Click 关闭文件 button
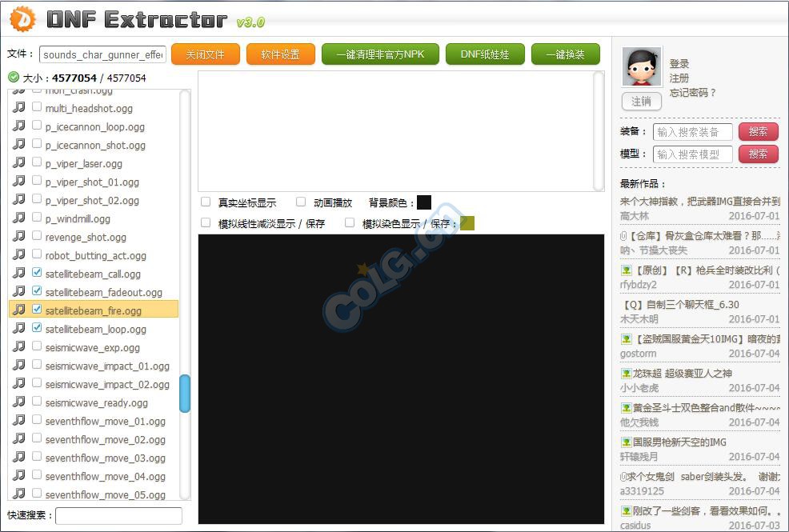The image size is (789, 532). (206, 54)
